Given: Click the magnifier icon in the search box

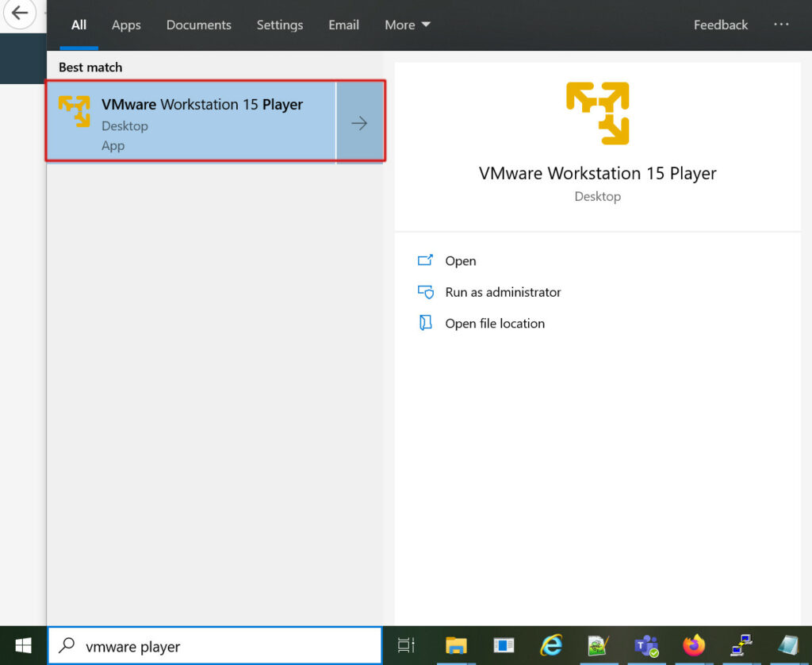Looking at the screenshot, I should (67, 645).
